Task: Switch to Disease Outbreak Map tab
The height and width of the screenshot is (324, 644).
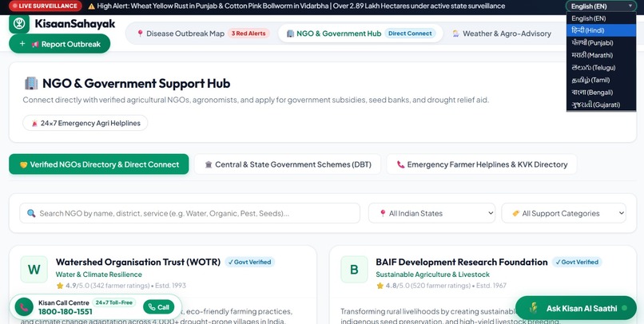Action: (x=202, y=34)
